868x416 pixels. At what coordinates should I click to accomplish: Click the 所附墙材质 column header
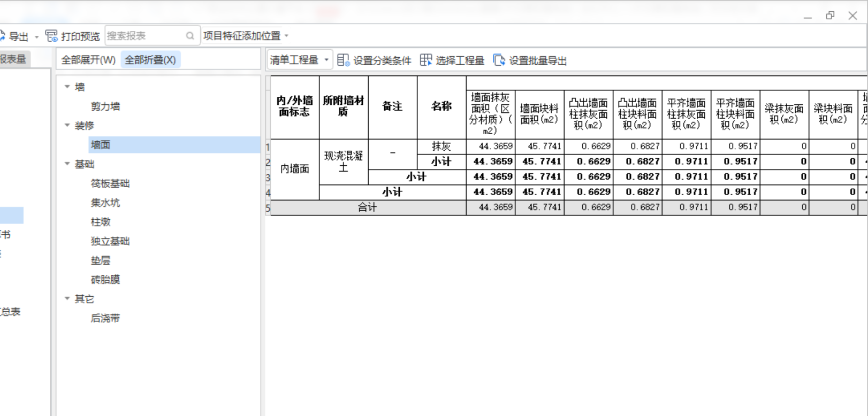point(344,107)
